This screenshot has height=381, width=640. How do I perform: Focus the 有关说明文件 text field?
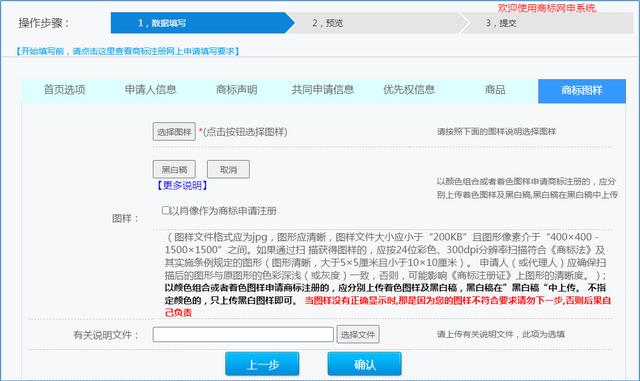coord(243,334)
